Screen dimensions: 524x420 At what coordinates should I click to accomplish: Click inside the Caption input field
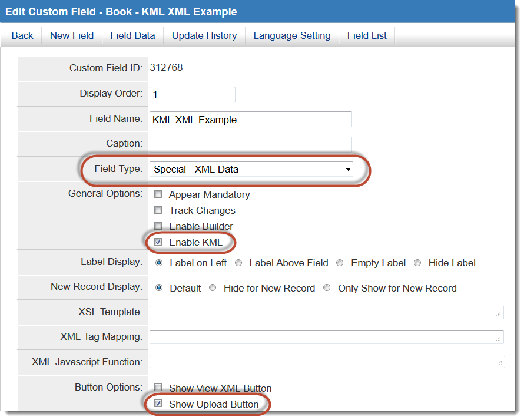click(250, 144)
